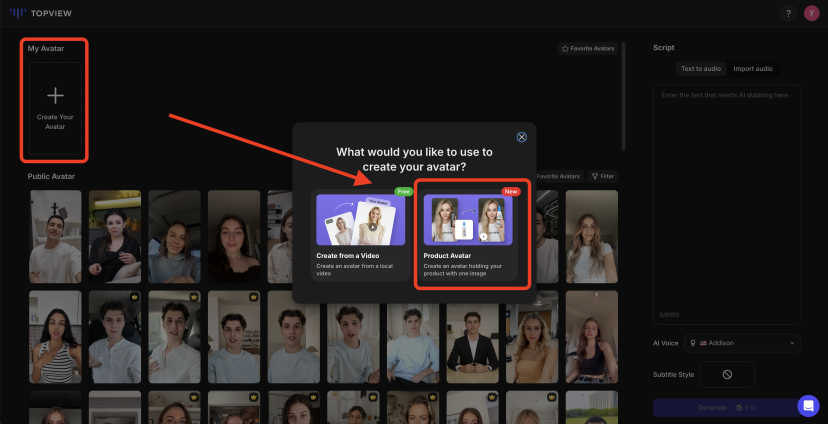This screenshot has width=828, height=424.
Task: Select the woman in gray sweater avatar
Action: tap(174, 237)
